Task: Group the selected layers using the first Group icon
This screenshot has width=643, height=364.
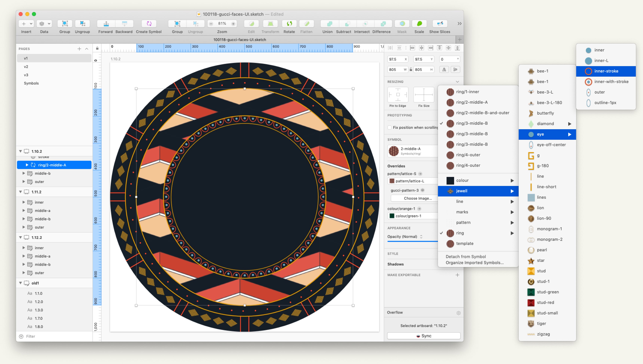Action: (x=65, y=23)
